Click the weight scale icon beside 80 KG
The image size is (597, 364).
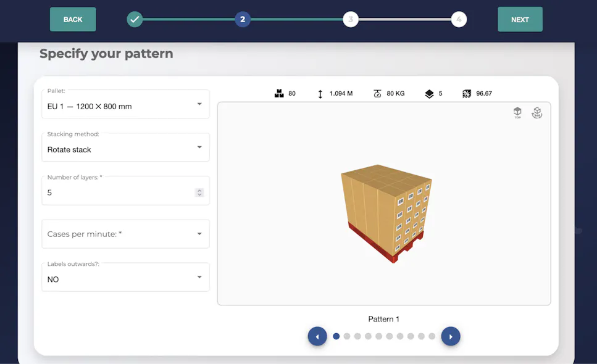pos(377,94)
